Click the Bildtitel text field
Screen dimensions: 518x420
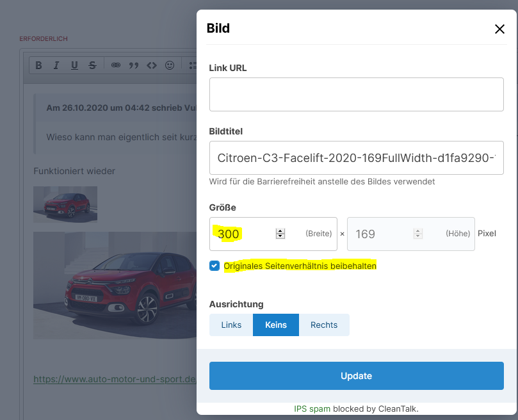[x=357, y=158]
